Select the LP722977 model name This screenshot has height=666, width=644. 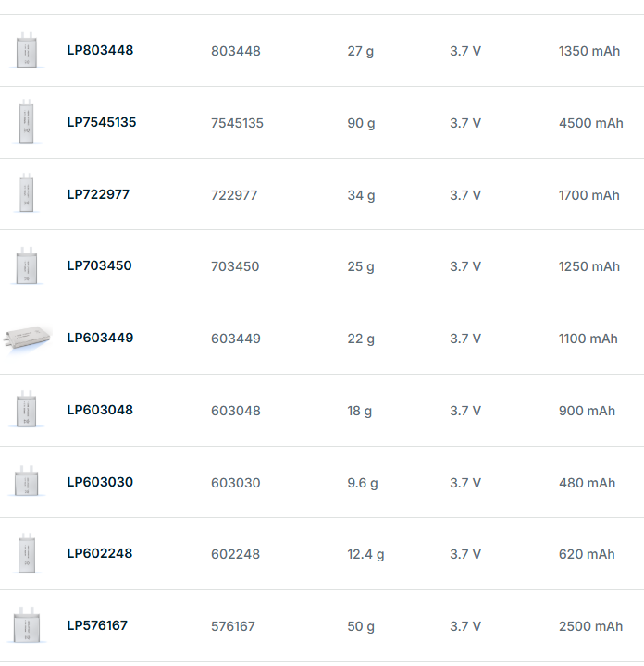click(x=98, y=194)
